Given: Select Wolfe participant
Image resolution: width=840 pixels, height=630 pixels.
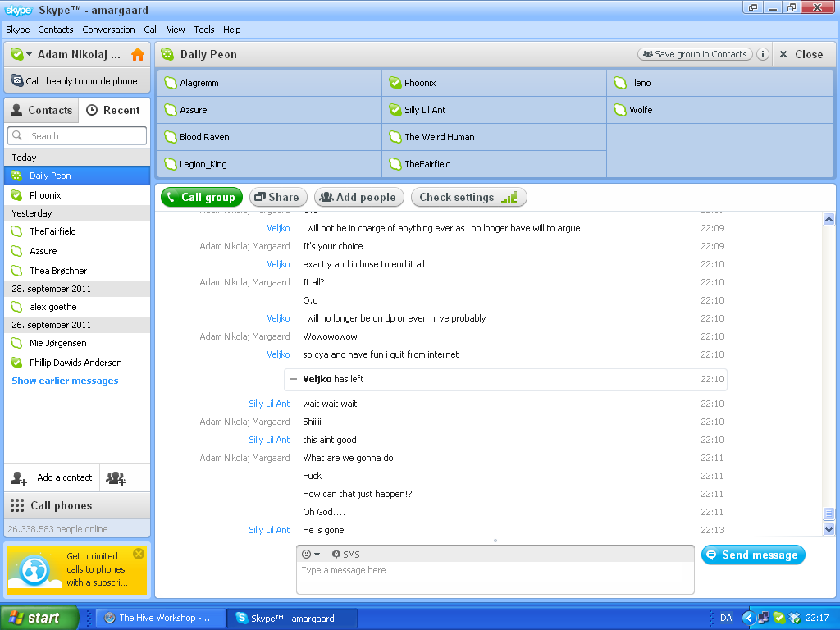Looking at the screenshot, I should [x=720, y=110].
